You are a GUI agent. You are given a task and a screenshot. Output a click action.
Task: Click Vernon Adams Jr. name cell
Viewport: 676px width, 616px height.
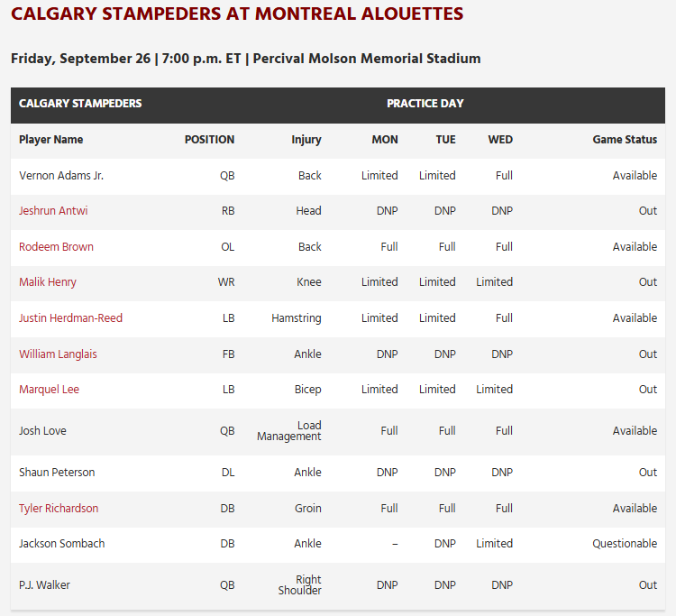click(x=61, y=176)
